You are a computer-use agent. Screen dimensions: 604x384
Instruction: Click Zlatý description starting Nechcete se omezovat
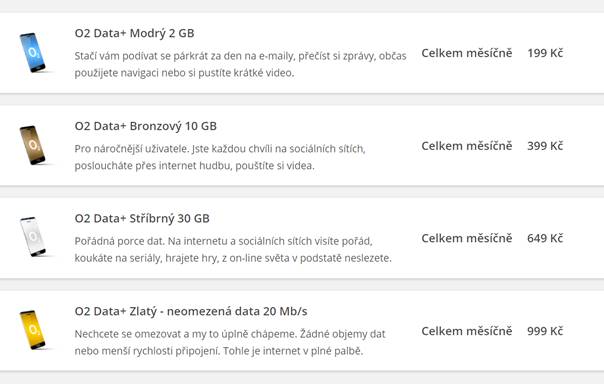tap(230, 342)
